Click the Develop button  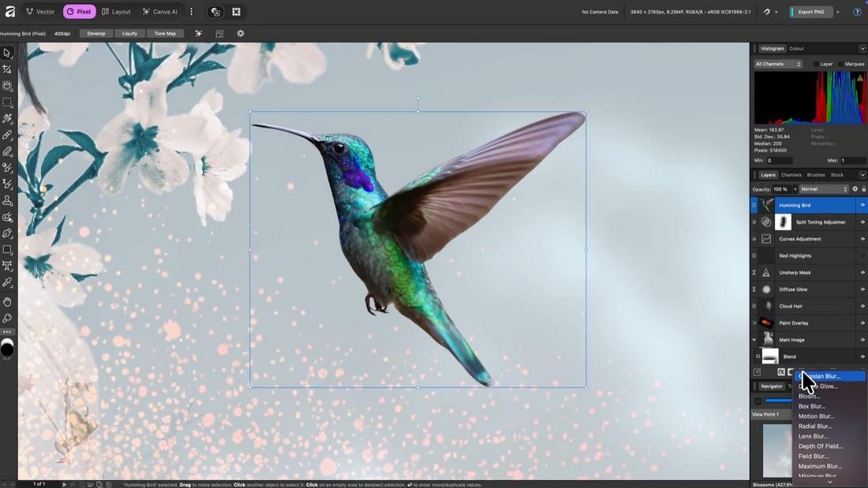tap(96, 33)
